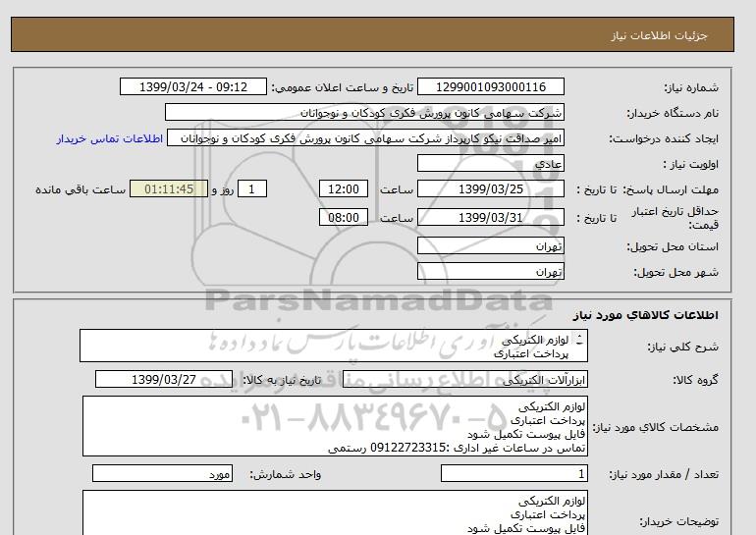Click the تاریخ و ساعت اعلان عمومی label

click(342, 87)
